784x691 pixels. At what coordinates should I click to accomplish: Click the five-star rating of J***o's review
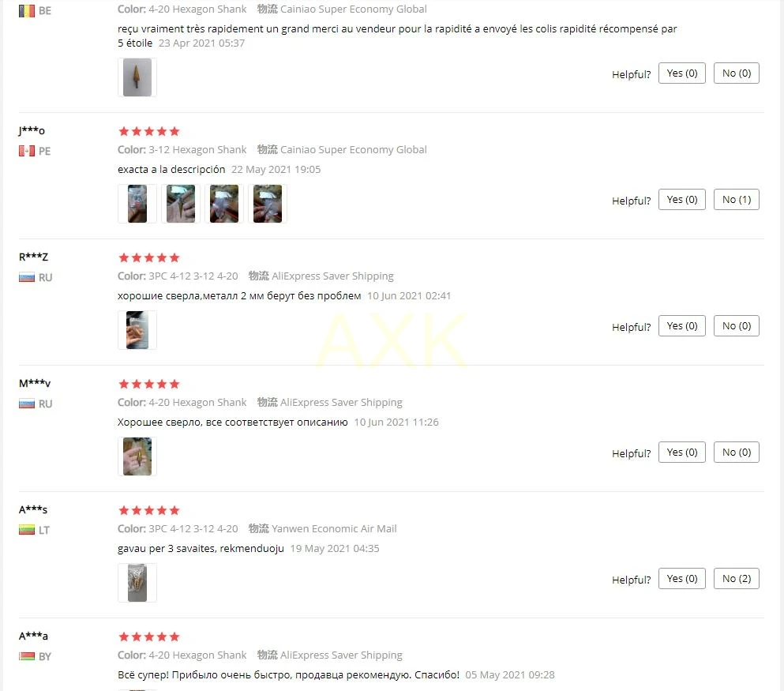click(x=148, y=132)
